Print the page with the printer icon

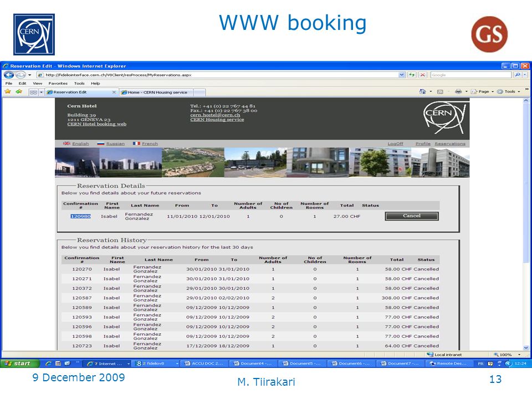point(458,91)
